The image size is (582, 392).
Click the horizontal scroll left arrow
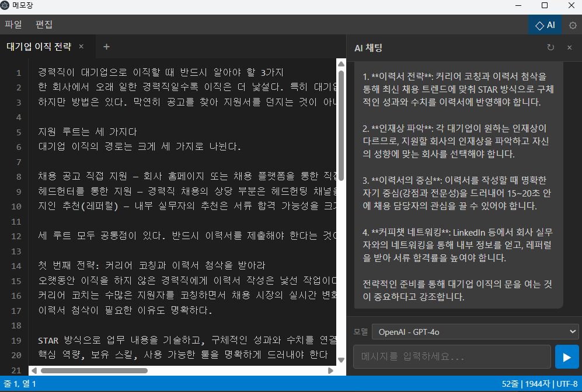click(34, 370)
